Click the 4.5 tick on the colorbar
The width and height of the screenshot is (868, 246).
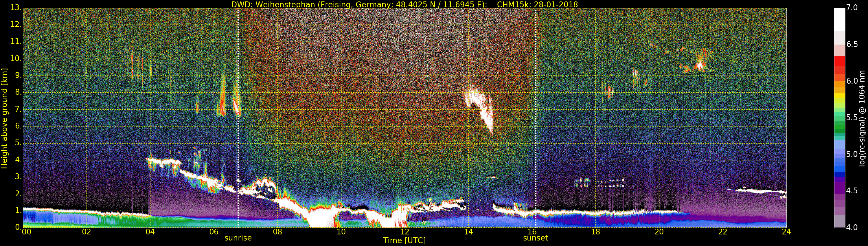(852, 191)
